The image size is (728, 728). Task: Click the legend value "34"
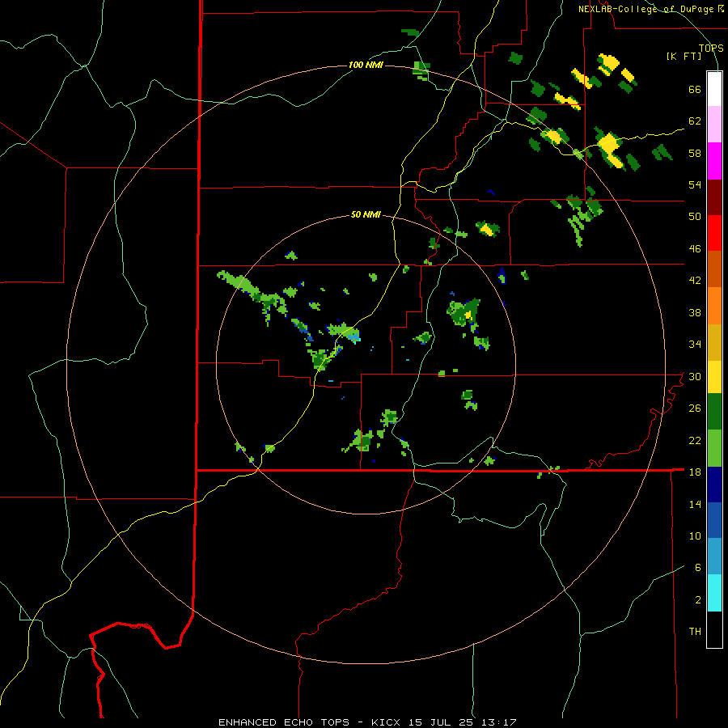click(x=695, y=345)
